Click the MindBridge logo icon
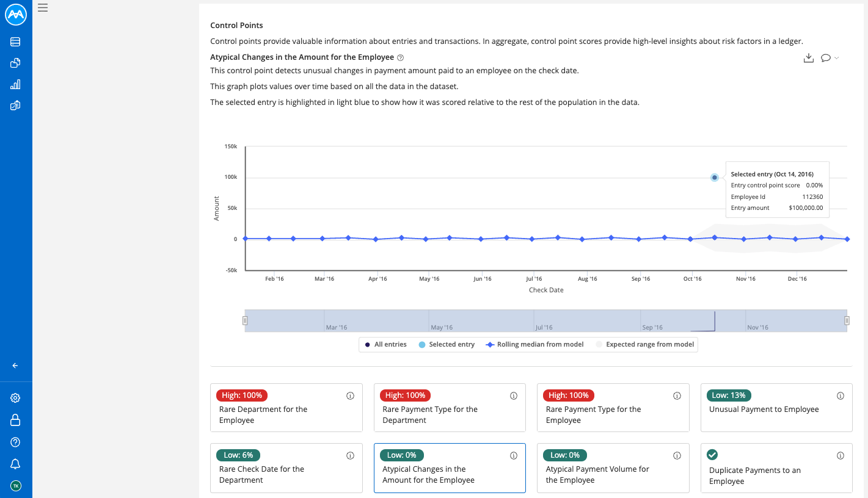The height and width of the screenshot is (498, 868). click(x=15, y=15)
